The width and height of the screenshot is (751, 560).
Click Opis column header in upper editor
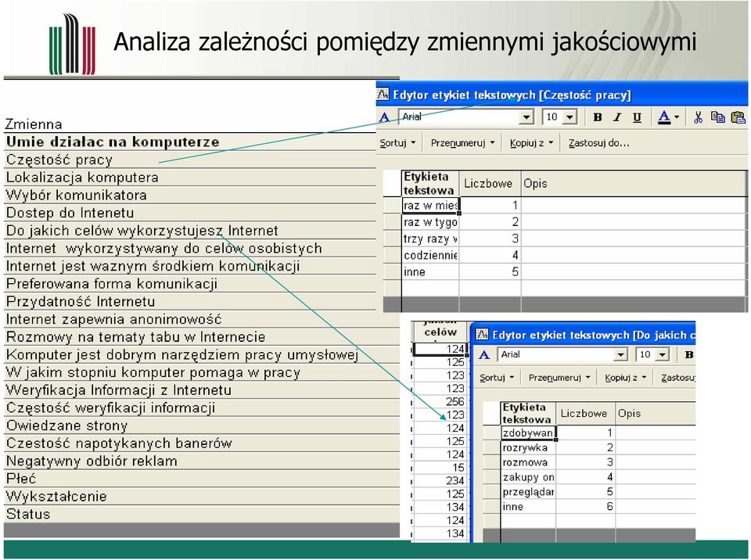click(x=633, y=184)
